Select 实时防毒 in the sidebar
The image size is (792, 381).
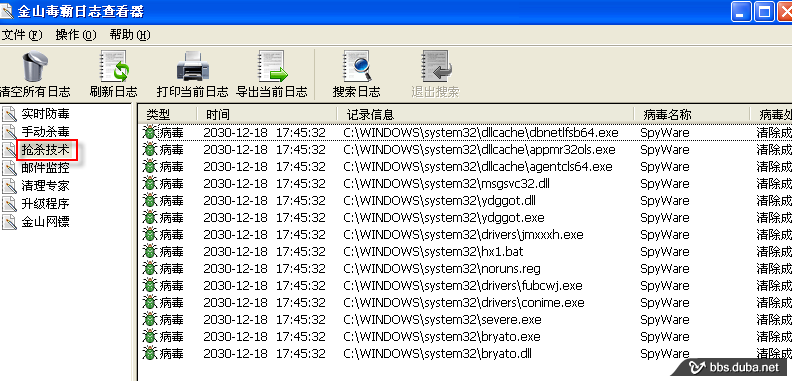(x=45, y=114)
